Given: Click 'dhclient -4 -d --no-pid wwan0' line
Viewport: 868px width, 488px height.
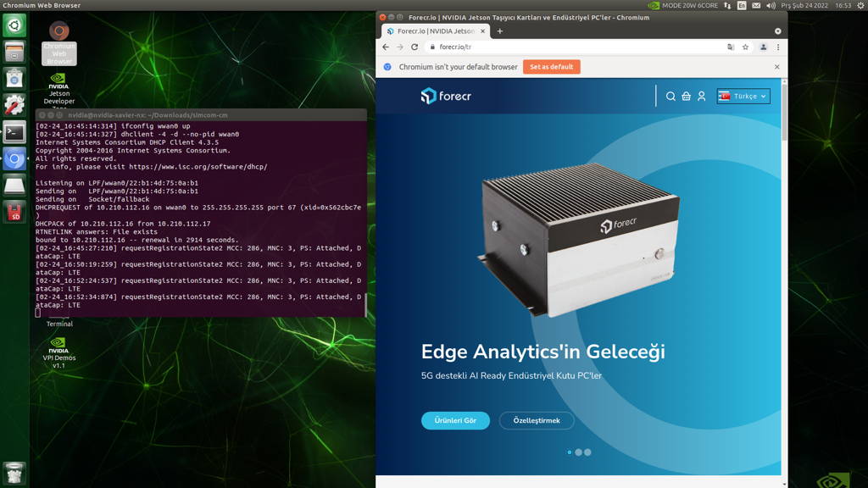Looking at the screenshot, I should point(180,135).
